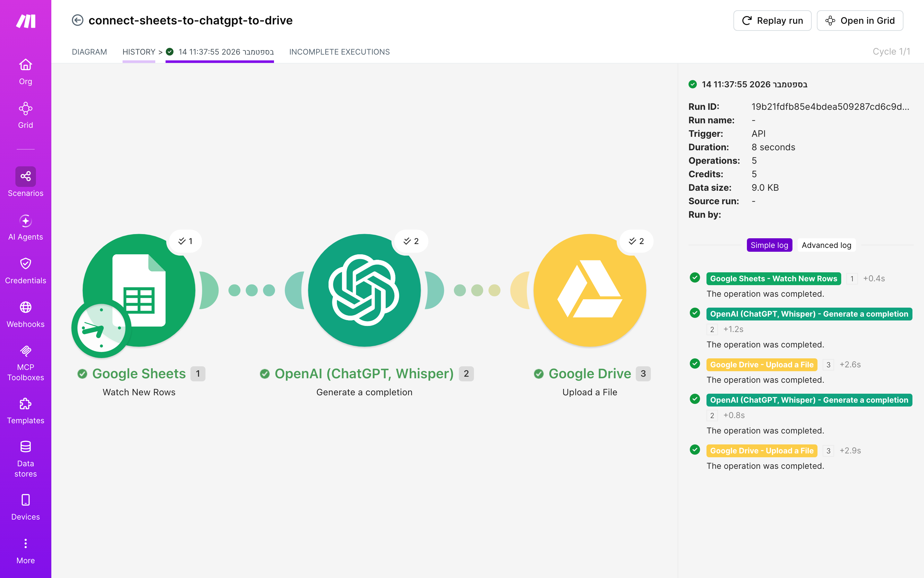The width and height of the screenshot is (924, 578).
Task: Click the scenario name connect-sheets-to-chatgpt-to-drive
Action: point(191,20)
